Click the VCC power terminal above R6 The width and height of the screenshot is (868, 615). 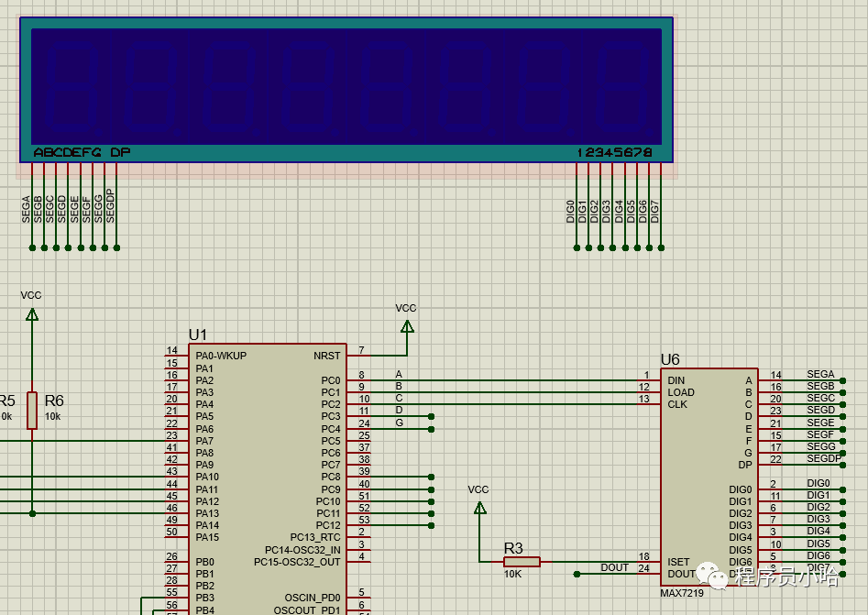[32, 313]
